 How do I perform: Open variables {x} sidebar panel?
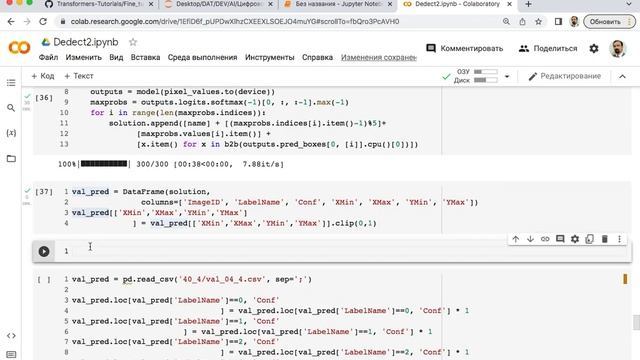click(11, 133)
